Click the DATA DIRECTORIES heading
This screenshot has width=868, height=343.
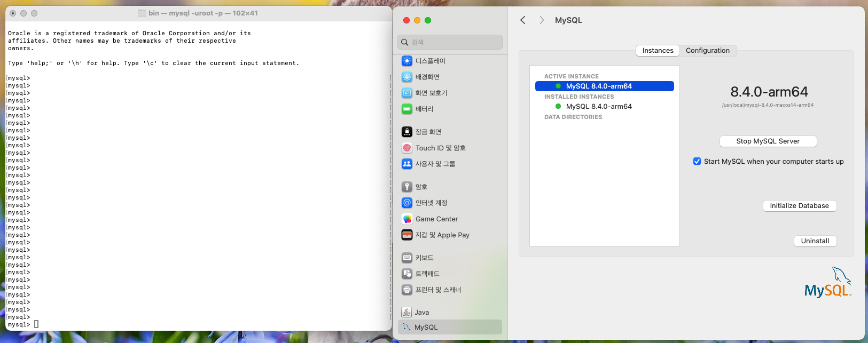coord(573,117)
